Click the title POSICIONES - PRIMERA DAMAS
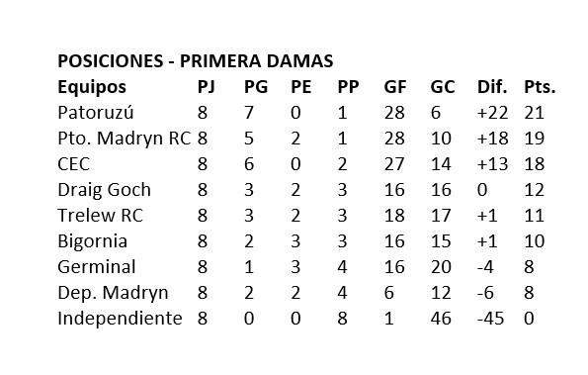The image size is (588, 375). coord(196,61)
